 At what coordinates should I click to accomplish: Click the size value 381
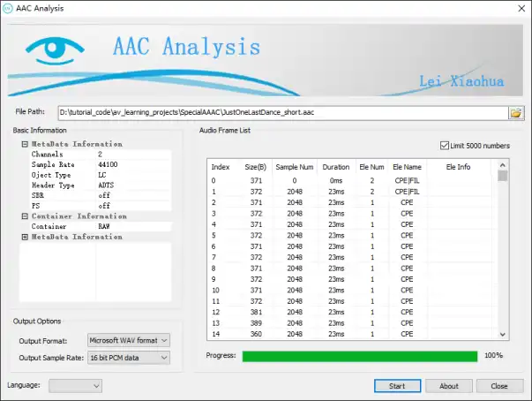click(x=256, y=312)
